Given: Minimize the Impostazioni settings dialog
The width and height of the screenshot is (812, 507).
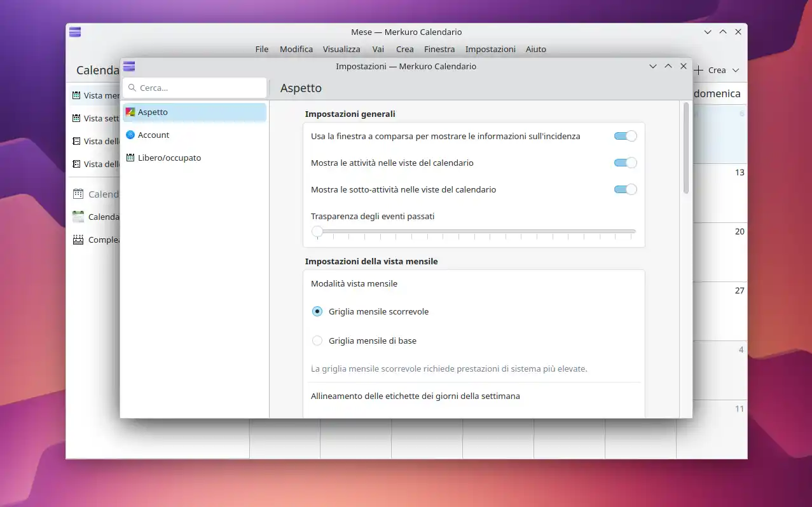Looking at the screenshot, I should pos(652,66).
